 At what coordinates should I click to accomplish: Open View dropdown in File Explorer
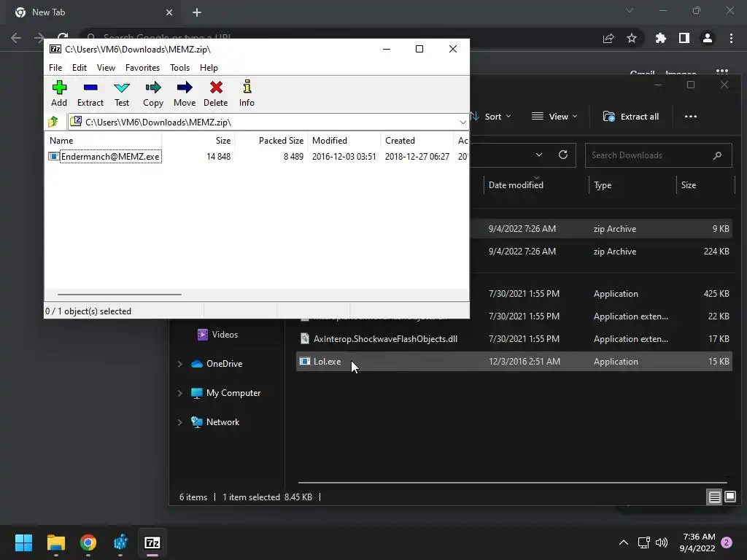[x=554, y=117]
